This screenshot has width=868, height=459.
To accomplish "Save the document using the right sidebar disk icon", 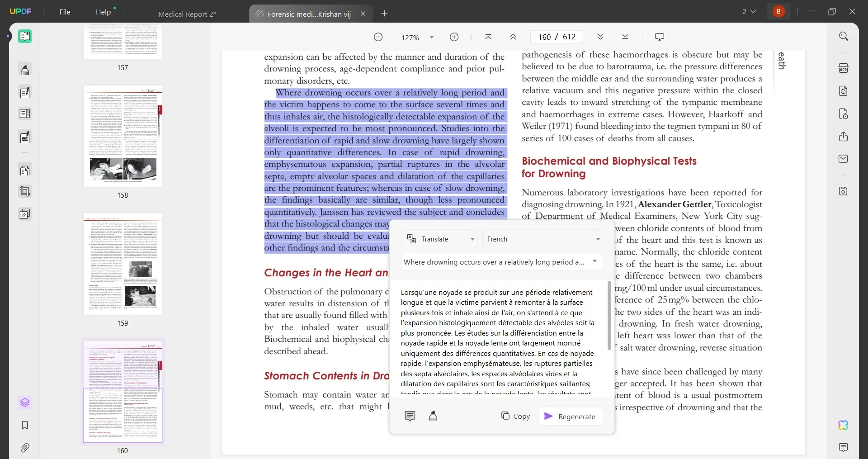I will tap(843, 191).
